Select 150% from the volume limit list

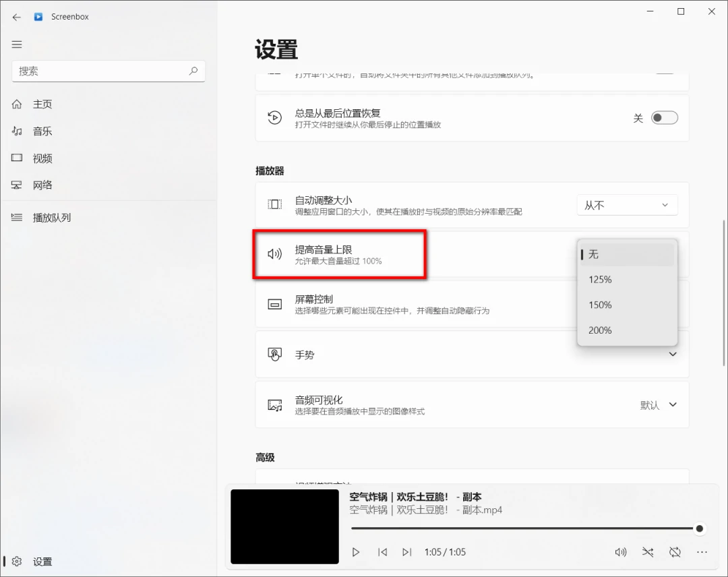[600, 305]
